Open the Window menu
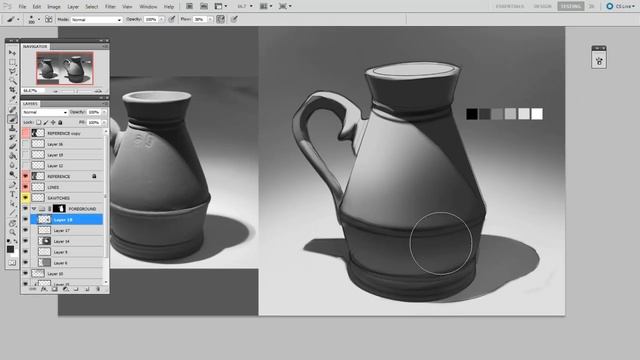This screenshot has height=360, width=640. click(x=148, y=7)
